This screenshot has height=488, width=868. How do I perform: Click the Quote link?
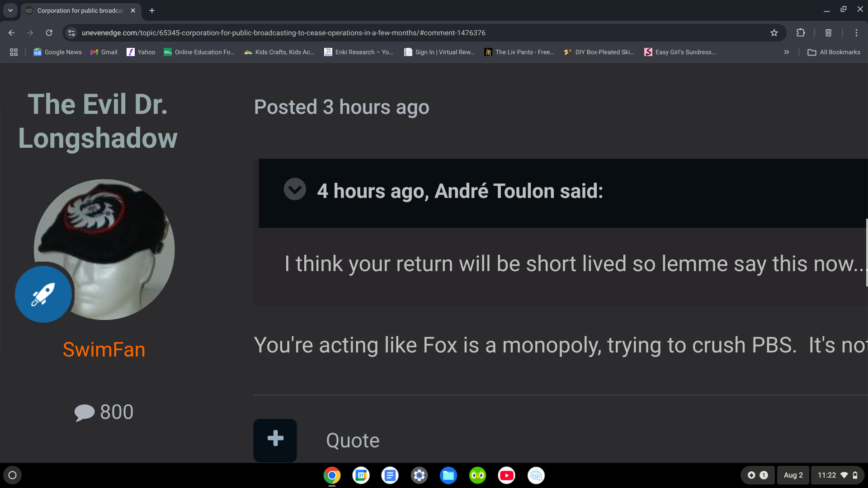coord(353,441)
